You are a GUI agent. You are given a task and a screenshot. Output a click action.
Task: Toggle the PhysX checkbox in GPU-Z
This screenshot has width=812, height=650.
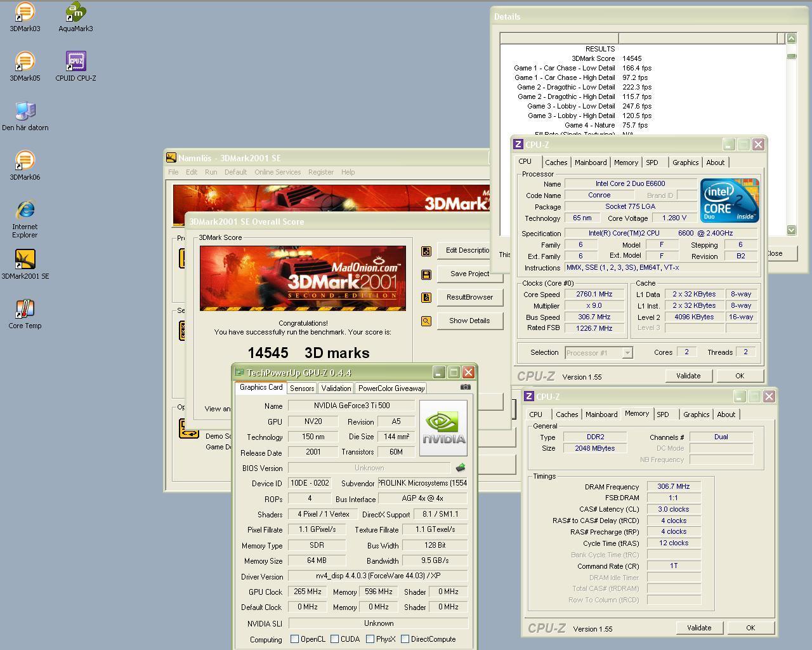[370, 639]
